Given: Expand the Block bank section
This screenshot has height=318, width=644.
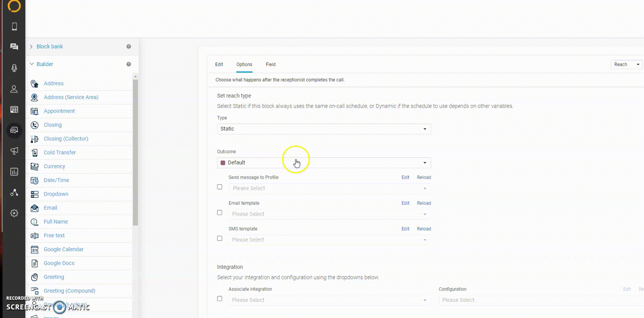Looking at the screenshot, I should pyautogui.click(x=50, y=46).
